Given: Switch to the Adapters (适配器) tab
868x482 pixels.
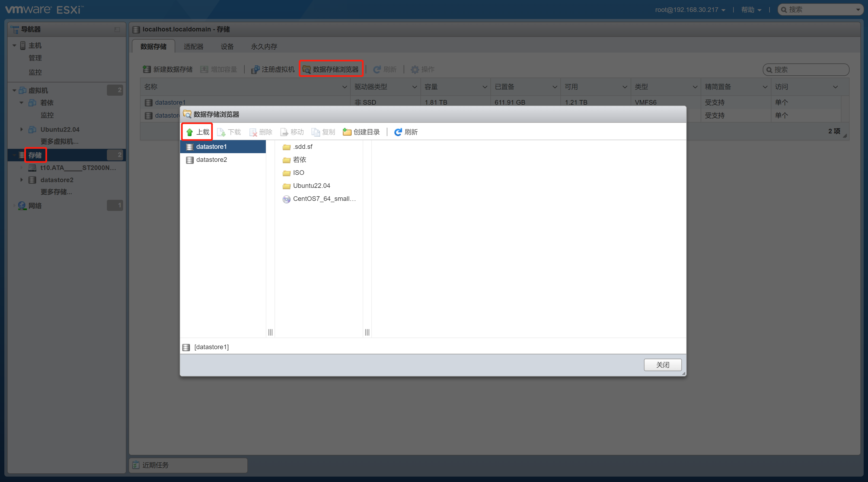Looking at the screenshot, I should point(193,46).
